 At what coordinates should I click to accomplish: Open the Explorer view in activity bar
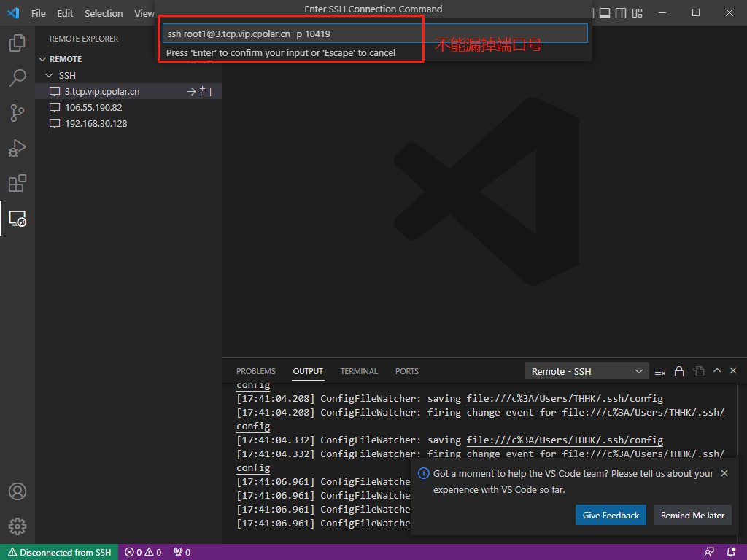tap(18, 43)
